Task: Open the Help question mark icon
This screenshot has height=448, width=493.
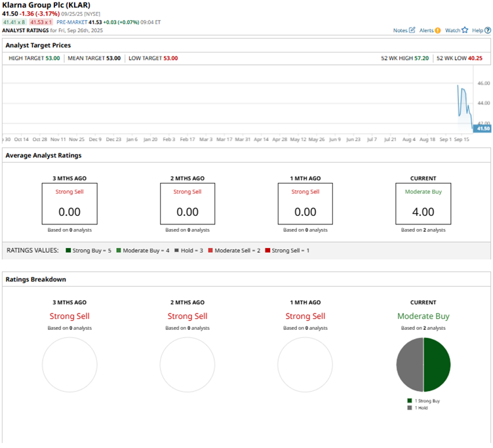Action: tap(487, 30)
